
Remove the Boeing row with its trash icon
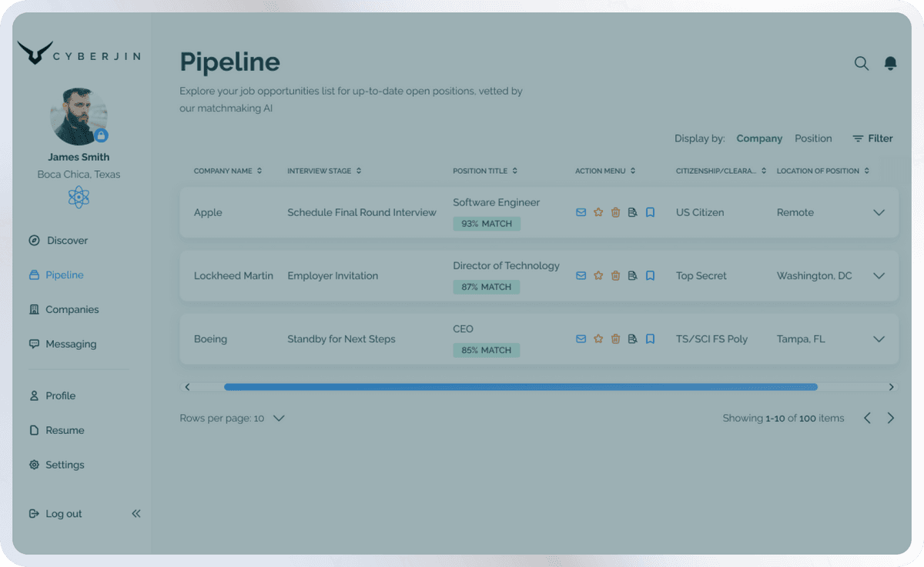[x=615, y=339]
